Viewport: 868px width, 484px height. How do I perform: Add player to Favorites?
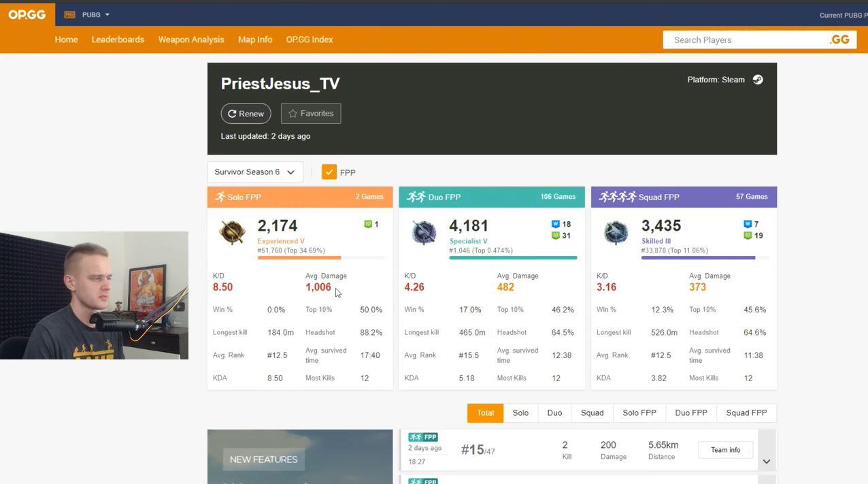(x=311, y=114)
